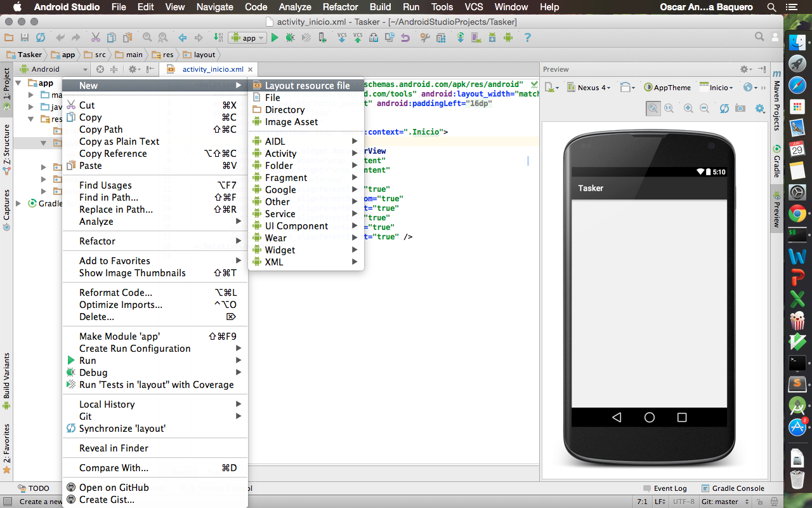The image size is (812, 508).
Task: Click the Navigate Back arrow icon
Action: 183,38
